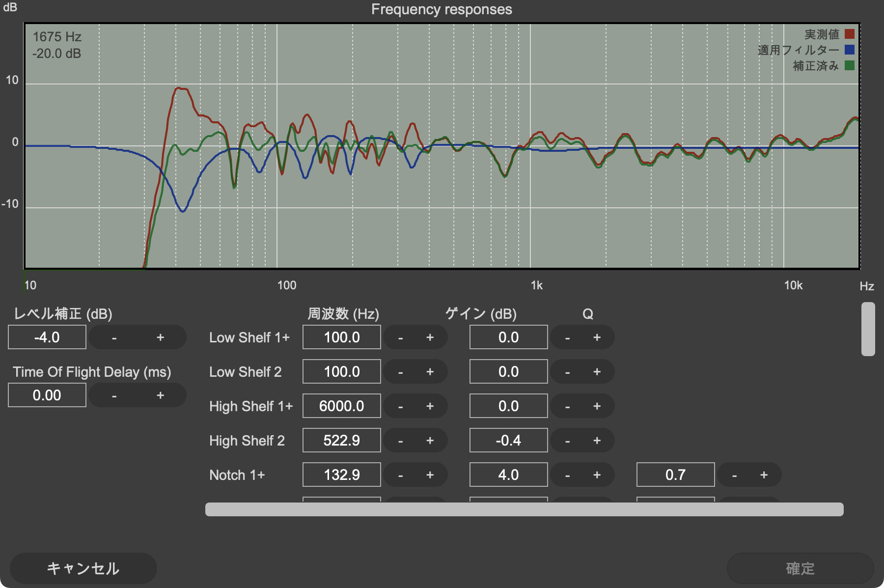Click the 適用フィルター blue legend swatch
The height and width of the screenshot is (588, 884).
click(850, 50)
